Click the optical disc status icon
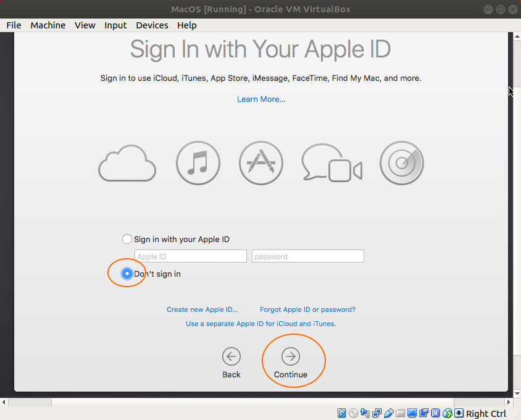The width and height of the screenshot is (521, 420). (354, 413)
